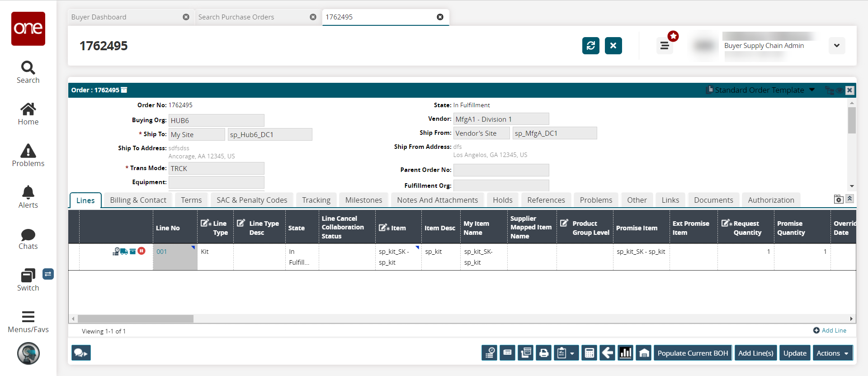
Task: Click the horizontal scrollbar under the lines grid
Action: pos(136,319)
